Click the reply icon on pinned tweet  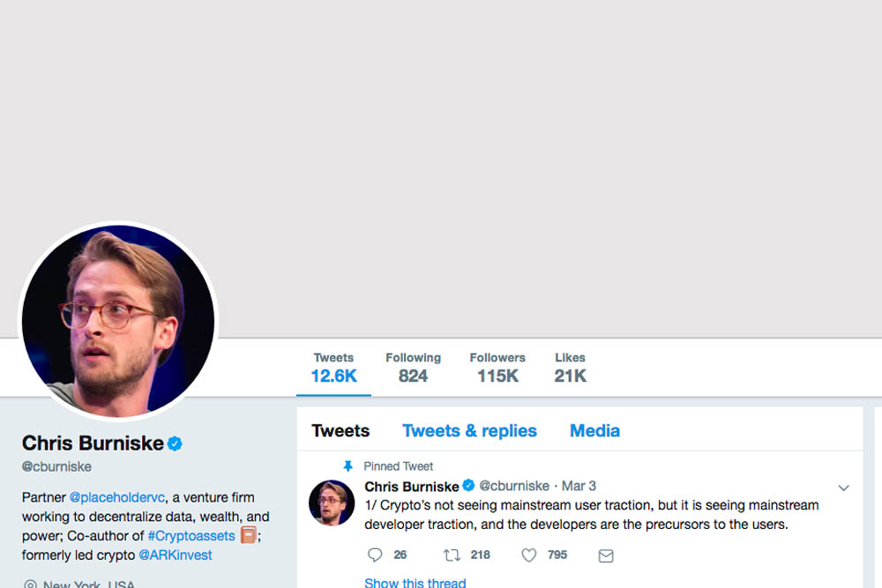375,555
